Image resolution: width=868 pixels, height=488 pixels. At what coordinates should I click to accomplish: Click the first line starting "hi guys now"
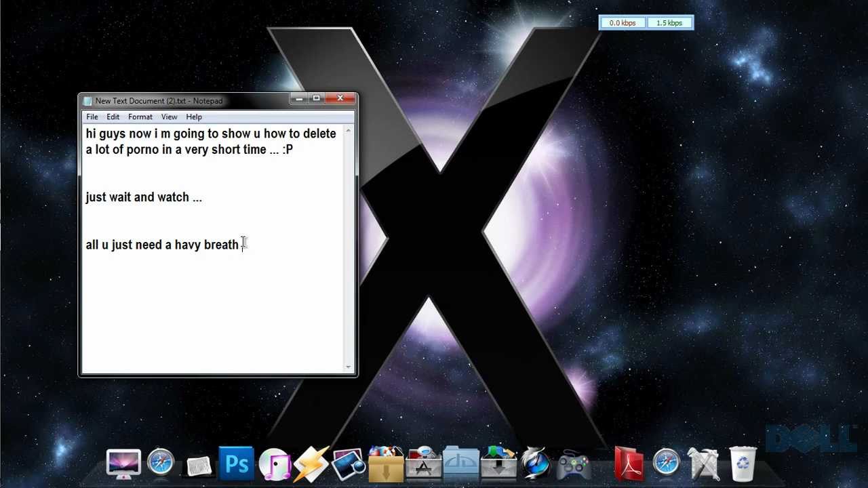tap(211, 134)
